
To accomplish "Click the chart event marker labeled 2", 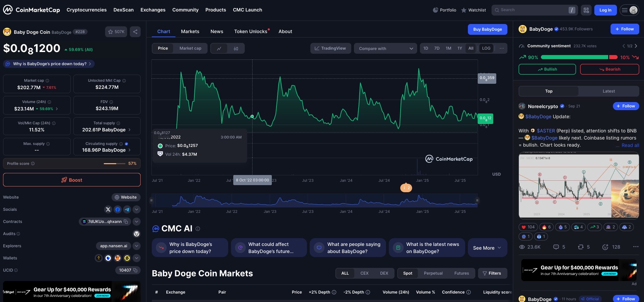I will (406, 187).
